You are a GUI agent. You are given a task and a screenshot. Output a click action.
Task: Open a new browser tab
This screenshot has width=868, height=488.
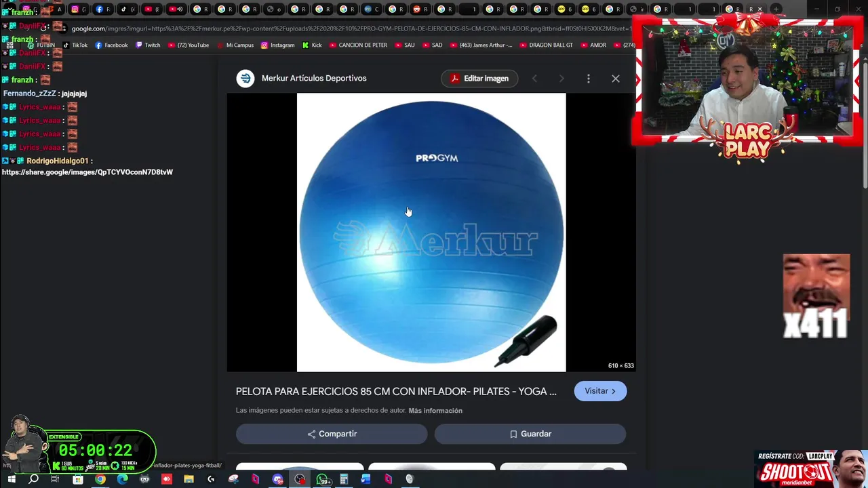(776, 9)
